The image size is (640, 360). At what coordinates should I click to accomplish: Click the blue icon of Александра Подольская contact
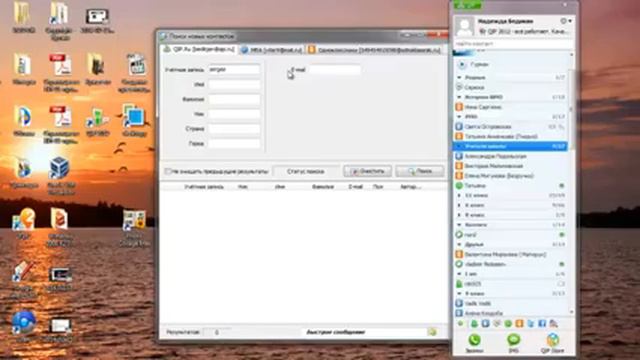[x=459, y=156]
